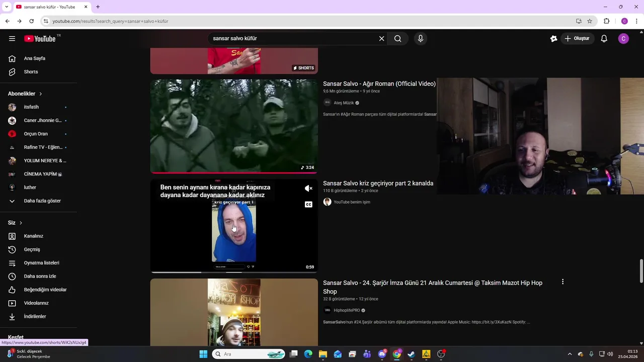Open the Sansar Salvo - Ağır Roman title

[379, 84]
